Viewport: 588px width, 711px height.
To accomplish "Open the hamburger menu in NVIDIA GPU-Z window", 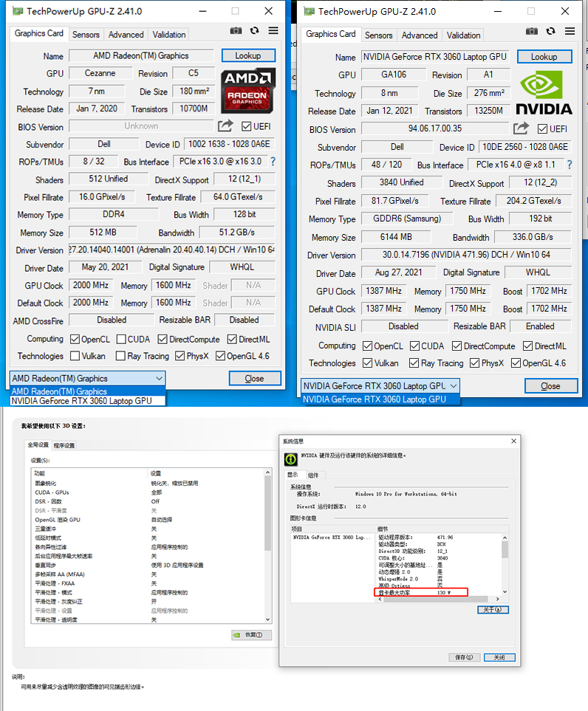I will click(x=570, y=31).
